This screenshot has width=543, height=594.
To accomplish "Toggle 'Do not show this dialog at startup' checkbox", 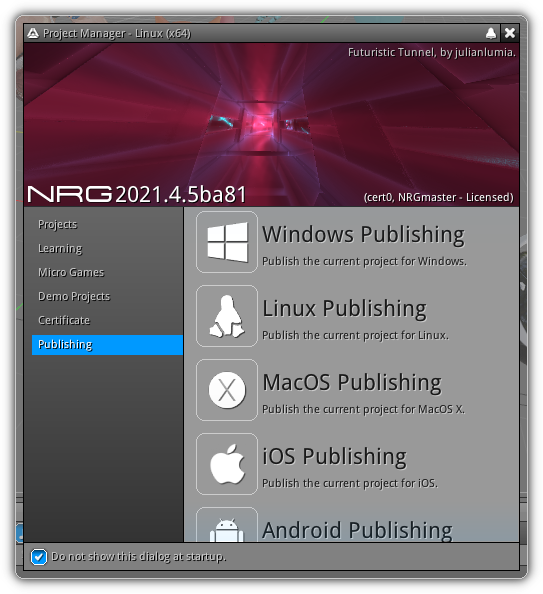I will (39, 557).
